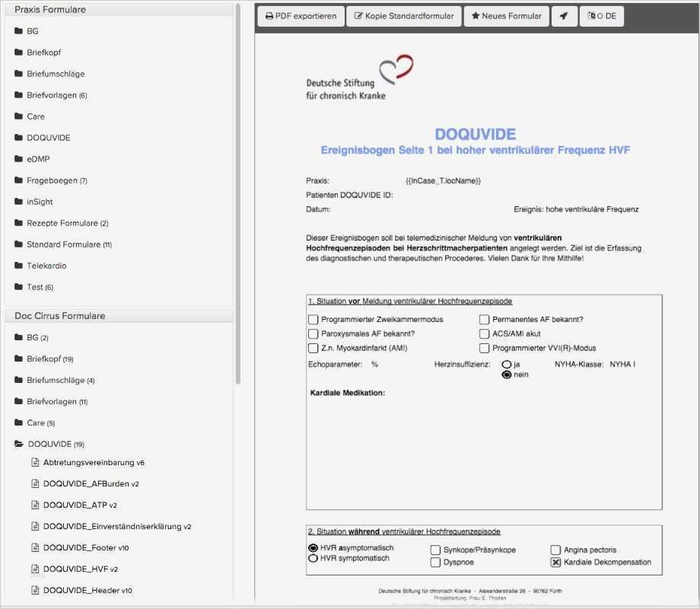
Task: Click the pencil icon on Kopie Standardformular
Action: (x=361, y=15)
